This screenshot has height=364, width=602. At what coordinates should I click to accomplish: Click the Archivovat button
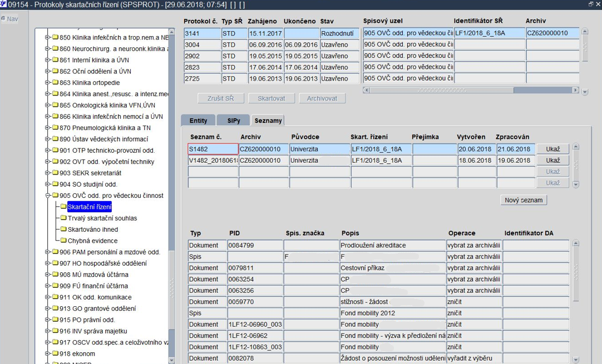(322, 98)
